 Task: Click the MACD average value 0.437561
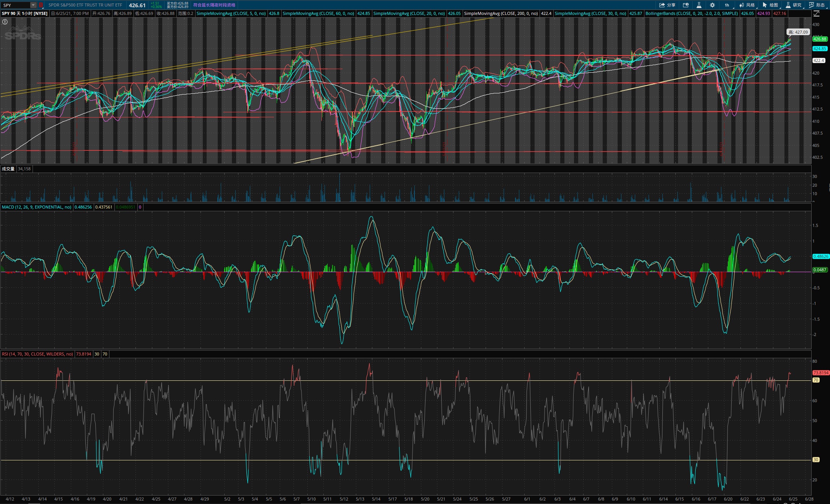click(104, 207)
